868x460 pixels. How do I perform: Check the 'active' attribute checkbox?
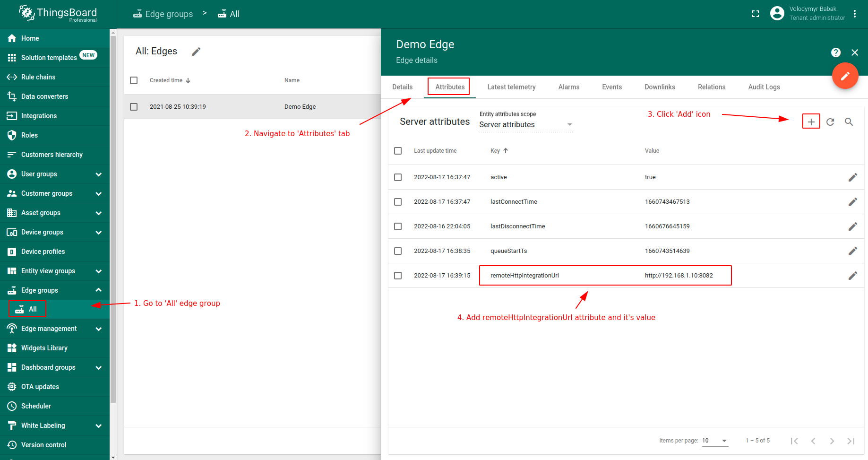coord(398,177)
